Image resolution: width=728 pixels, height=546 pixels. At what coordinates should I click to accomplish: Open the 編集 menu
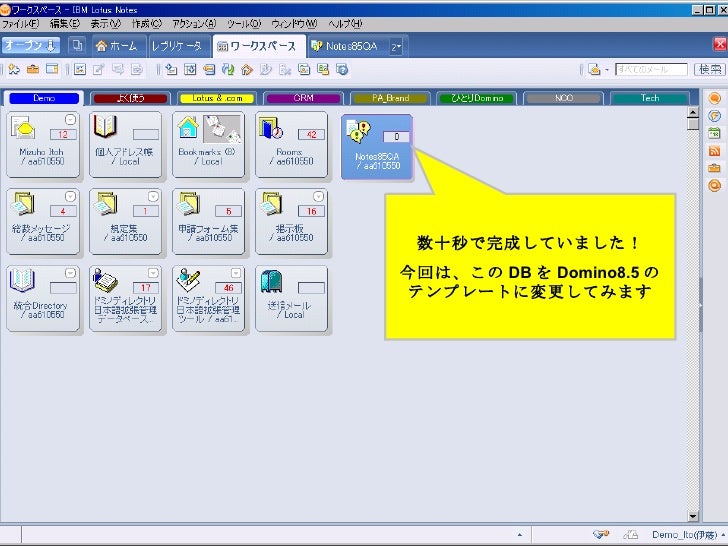click(65, 23)
